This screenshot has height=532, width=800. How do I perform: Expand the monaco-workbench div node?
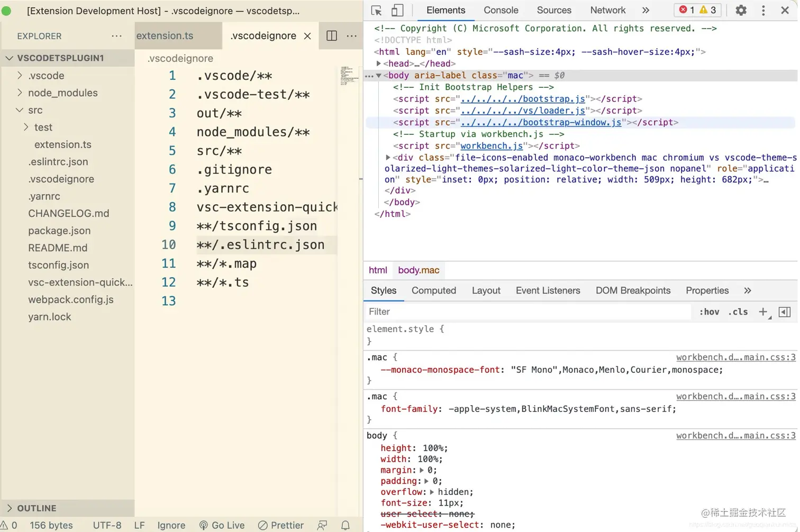(x=388, y=158)
